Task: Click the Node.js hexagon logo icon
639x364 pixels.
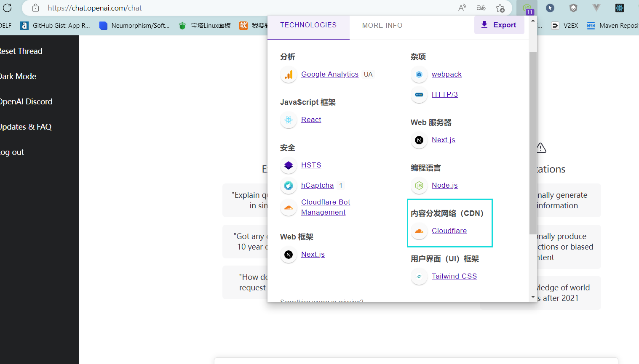Action: 419,186
